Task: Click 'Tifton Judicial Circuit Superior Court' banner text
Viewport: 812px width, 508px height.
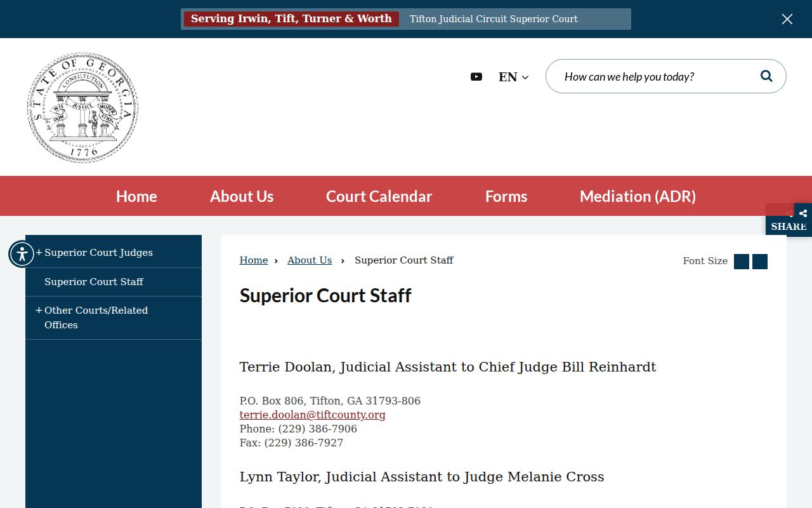Action: (494, 19)
